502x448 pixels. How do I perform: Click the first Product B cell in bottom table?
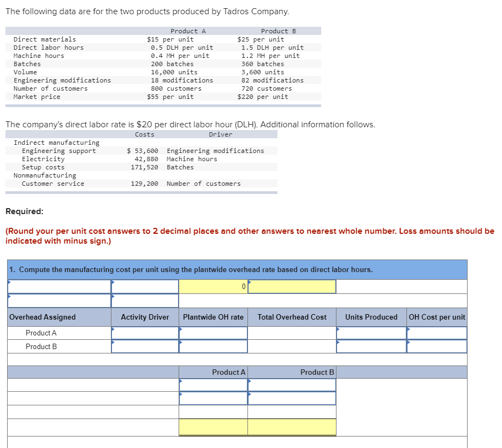point(291,385)
